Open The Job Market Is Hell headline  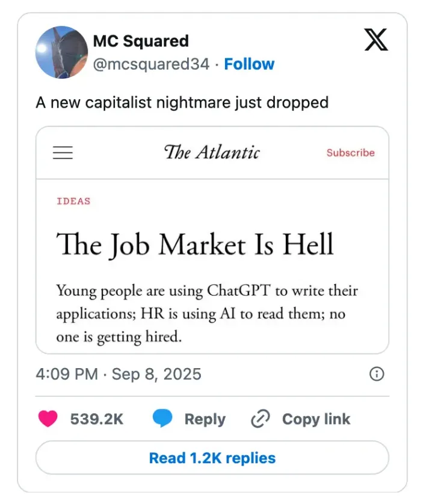(x=195, y=245)
